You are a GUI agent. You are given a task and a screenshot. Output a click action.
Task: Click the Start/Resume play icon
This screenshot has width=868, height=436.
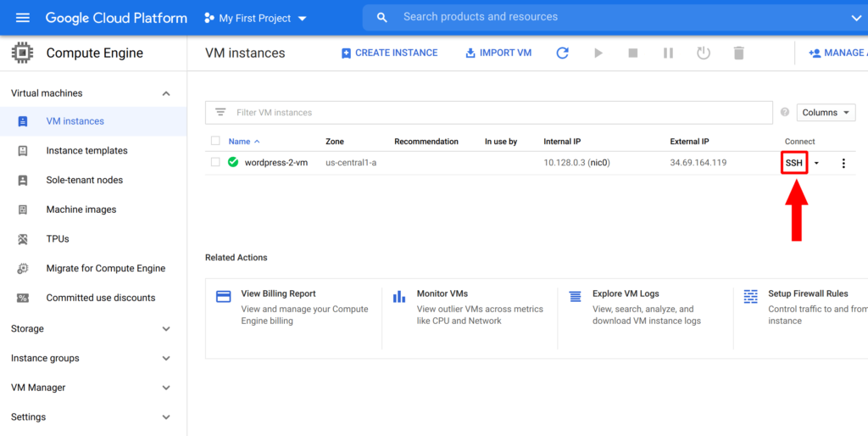tap(598, 53)
